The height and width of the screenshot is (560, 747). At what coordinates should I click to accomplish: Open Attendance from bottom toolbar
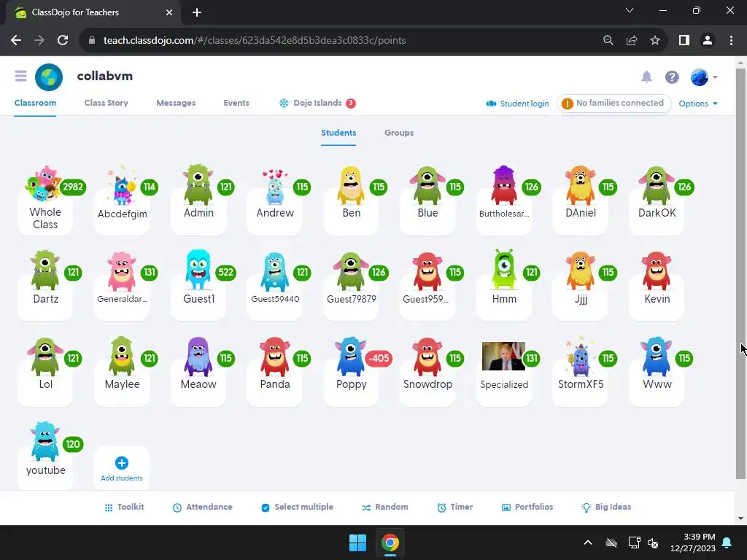[203, 507]
